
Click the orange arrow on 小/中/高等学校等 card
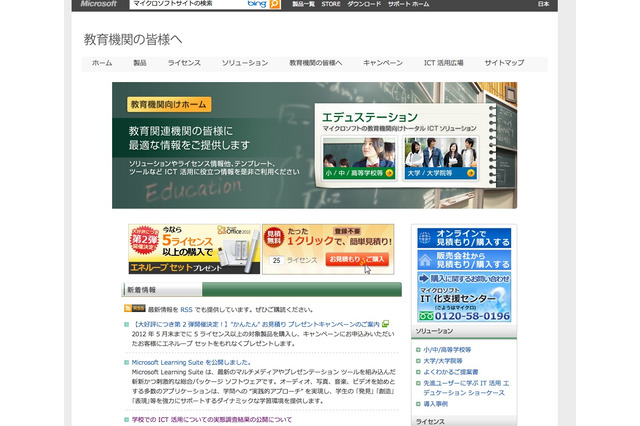[389, 173]
